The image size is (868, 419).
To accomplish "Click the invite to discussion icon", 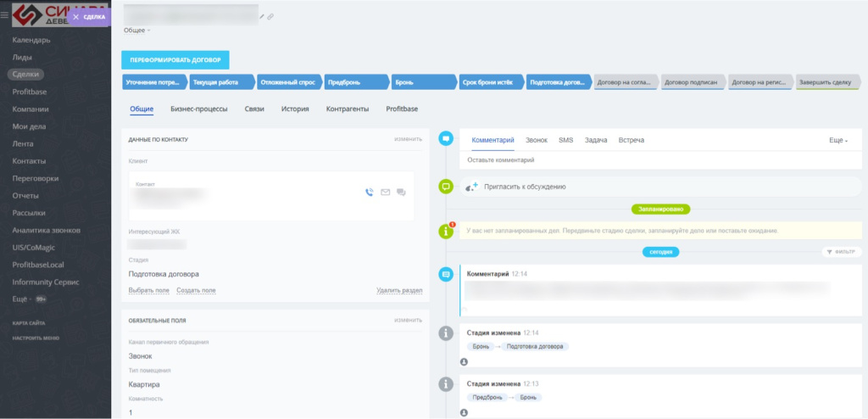I will pos(471,187).
